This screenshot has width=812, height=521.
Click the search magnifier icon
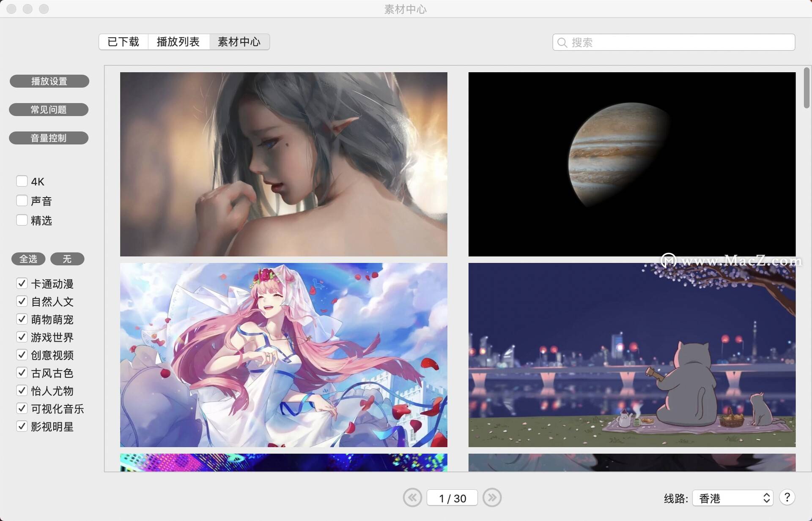[x=562, y=42]
